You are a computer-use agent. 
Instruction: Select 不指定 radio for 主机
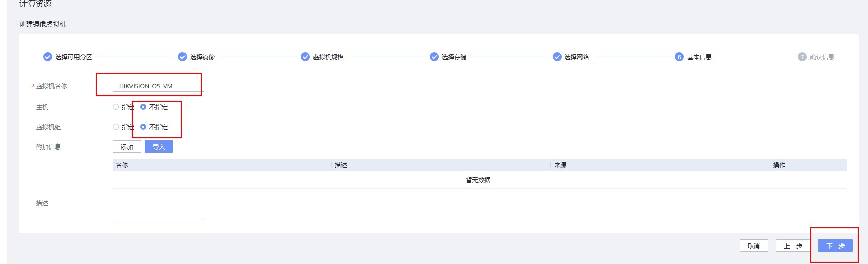(143, 107)
